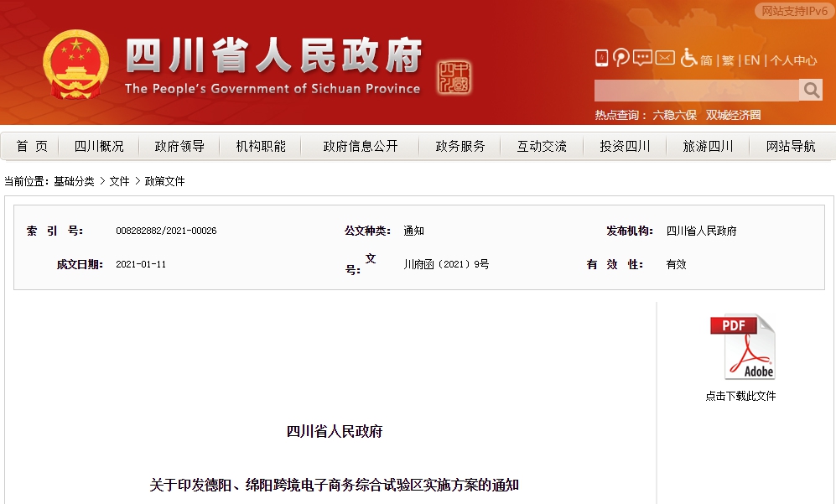Click the 点击下载此文件 download link
The height and width of the screenshot is (504, 836).
point(741,394)
